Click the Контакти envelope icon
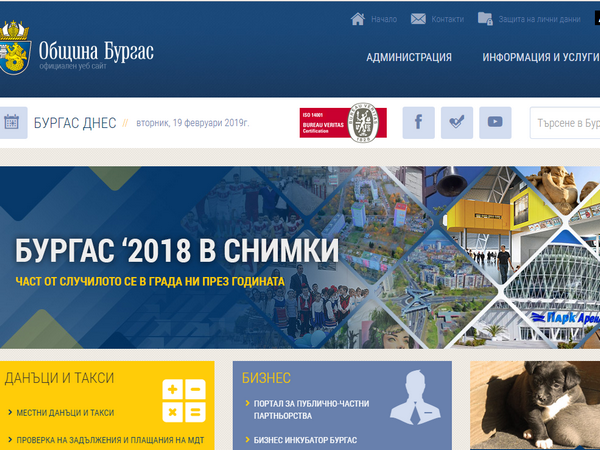The image size is (600, 450). pyautogui.click(x=418, y=19)
